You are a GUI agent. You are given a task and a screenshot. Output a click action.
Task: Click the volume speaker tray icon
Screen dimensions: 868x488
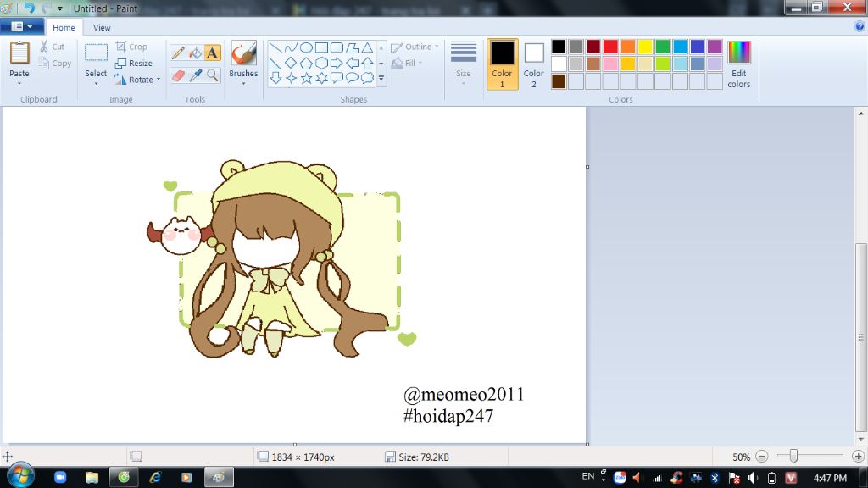coord(753,478)
